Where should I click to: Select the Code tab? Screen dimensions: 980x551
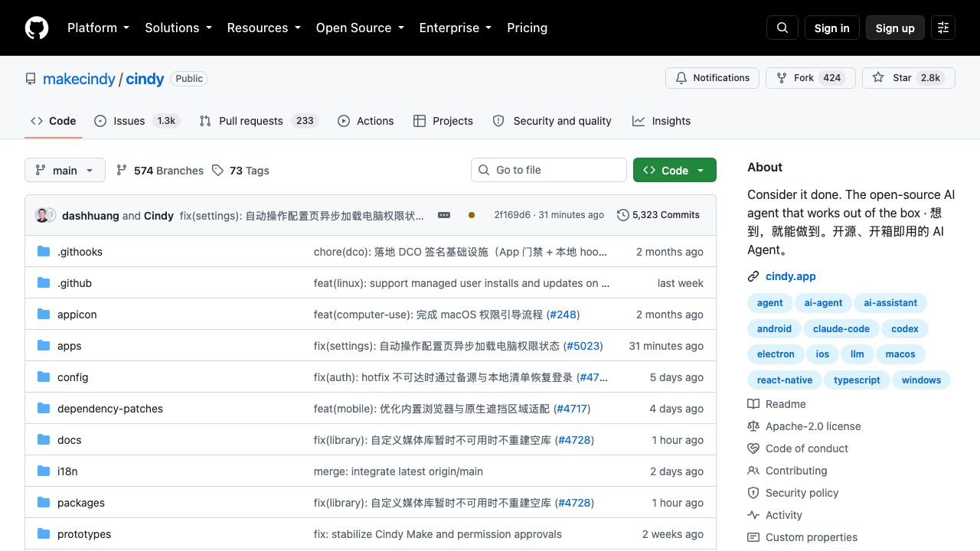pyautogui.click(x=54, y=121)
